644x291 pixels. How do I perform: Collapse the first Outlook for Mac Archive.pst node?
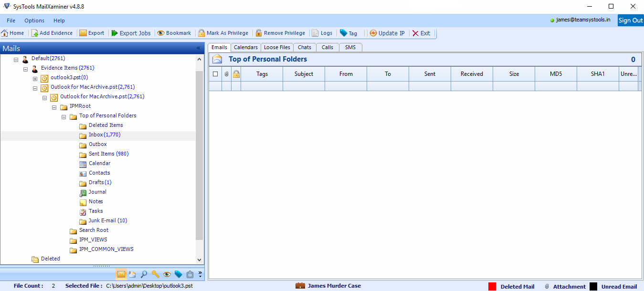click(35, 88)
